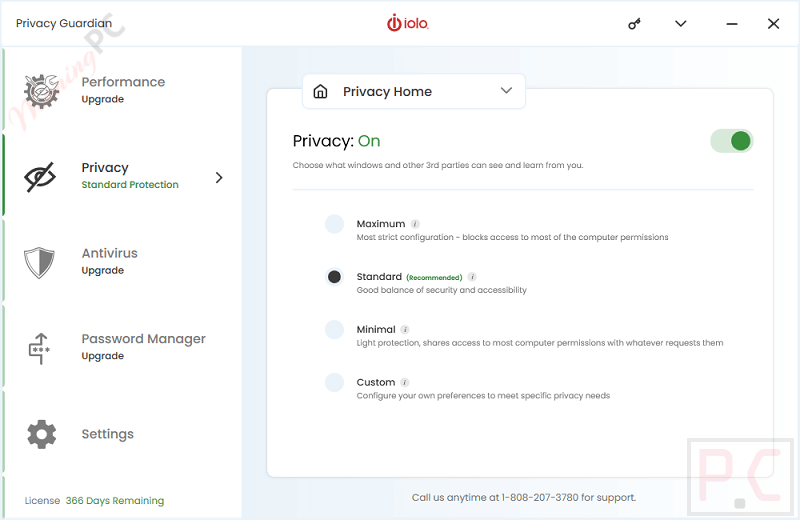Click the home icon beside Privacy Home
Viewport: 800px width, 520px height.
[320, 91]
